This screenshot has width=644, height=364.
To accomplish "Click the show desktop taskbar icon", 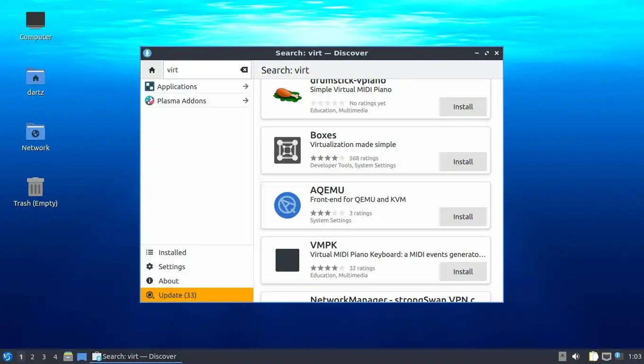I will 82,356.
